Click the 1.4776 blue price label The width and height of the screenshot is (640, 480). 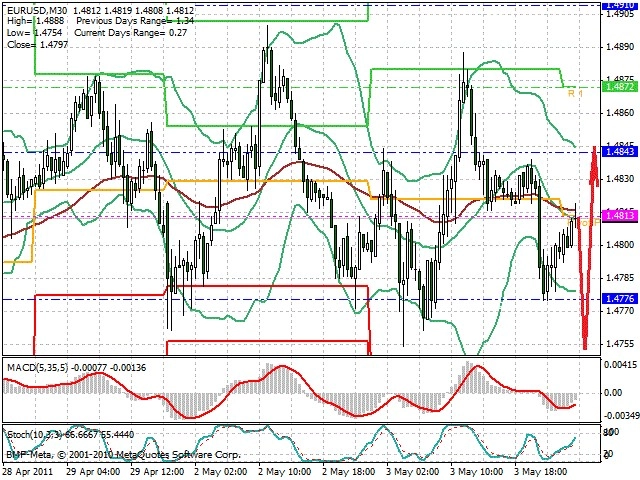pyautogui.click(x=620, y=299)
